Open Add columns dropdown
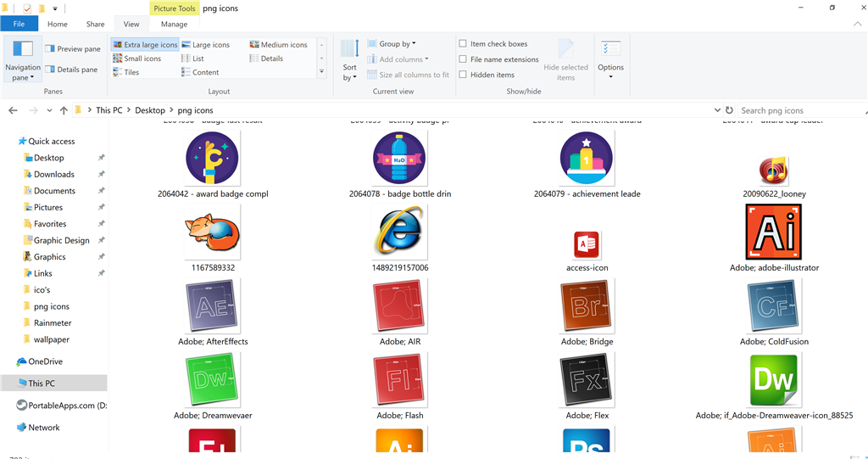The width and height of the screenshot is (868, 459). 398,59
